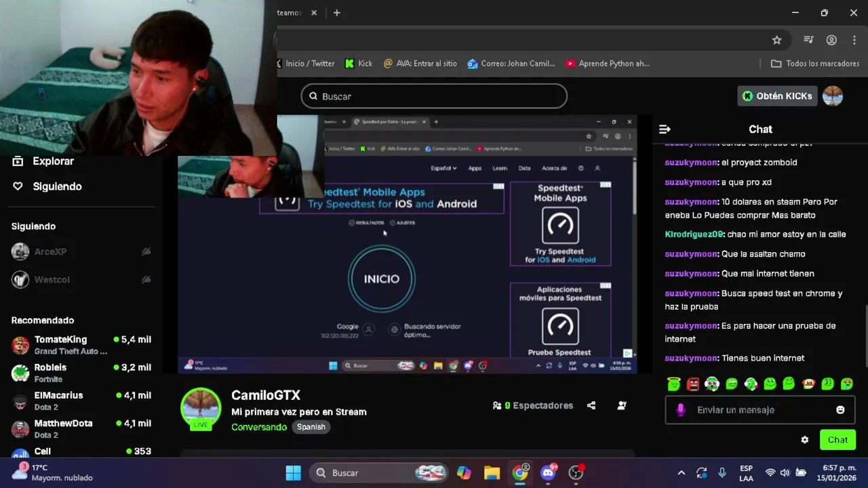This screenshot has height=488, width=868.
Task: Open File Explorer from the taskbar
Action: (x=492, y=472)
